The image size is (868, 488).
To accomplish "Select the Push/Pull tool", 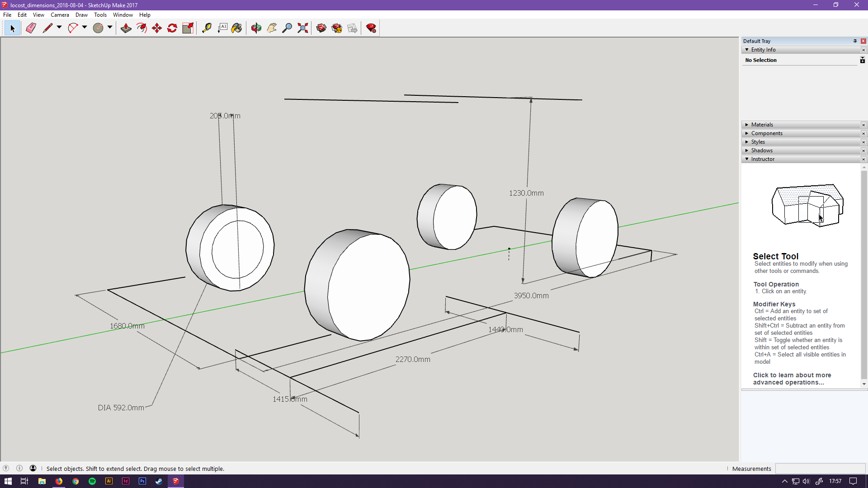I will [x=125, y=28].
